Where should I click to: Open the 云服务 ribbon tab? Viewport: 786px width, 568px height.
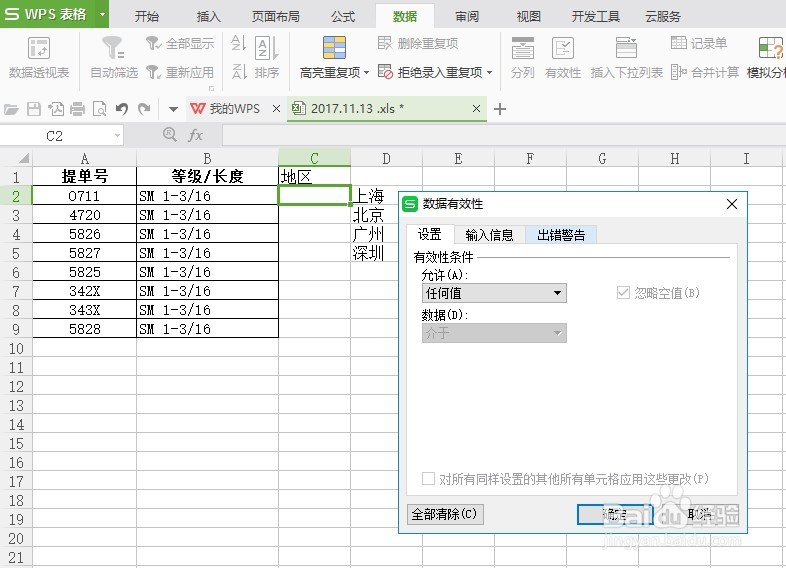tap(663, 17)
